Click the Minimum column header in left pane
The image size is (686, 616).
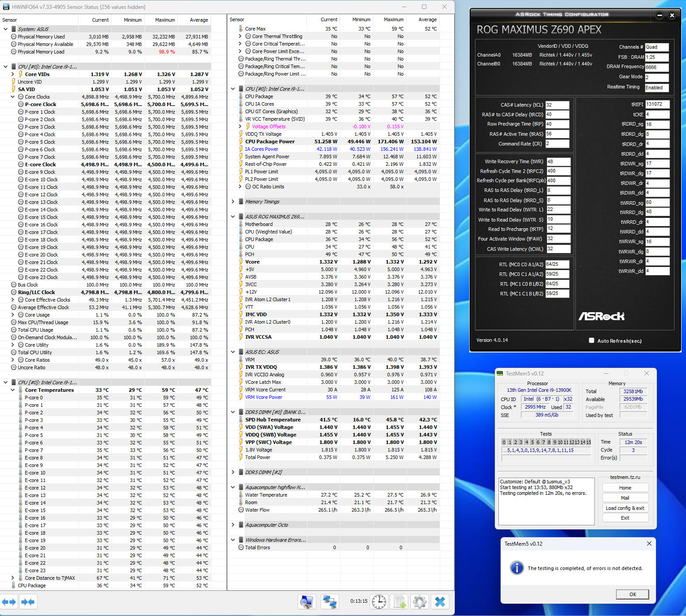128,20
